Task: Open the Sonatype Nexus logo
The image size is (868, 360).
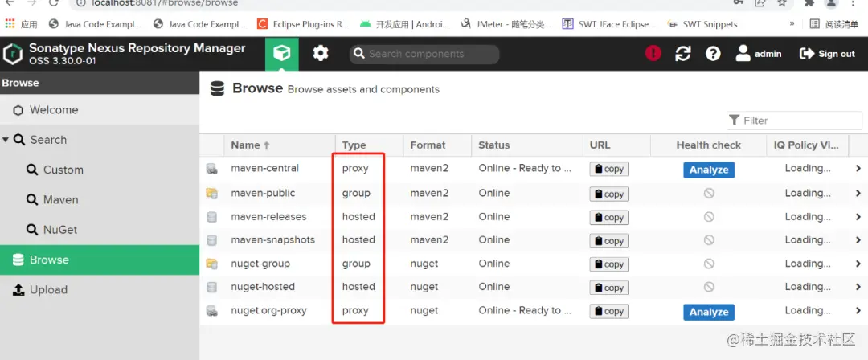Action: [12, 54]
